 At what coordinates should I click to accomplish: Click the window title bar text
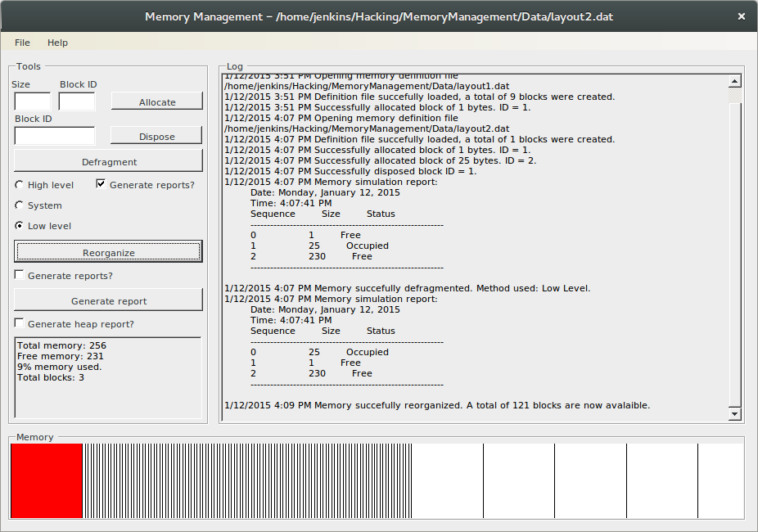[x=379, y=16]
